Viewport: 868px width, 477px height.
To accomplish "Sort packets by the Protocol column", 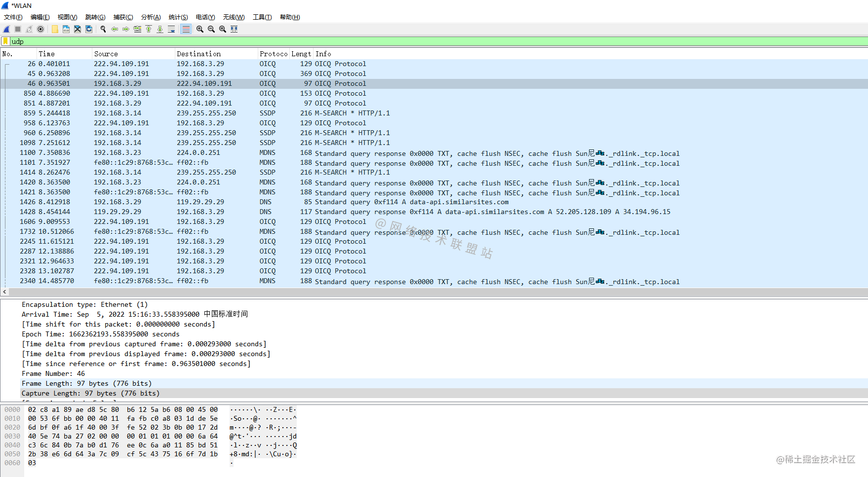I will tap(273, 54).
